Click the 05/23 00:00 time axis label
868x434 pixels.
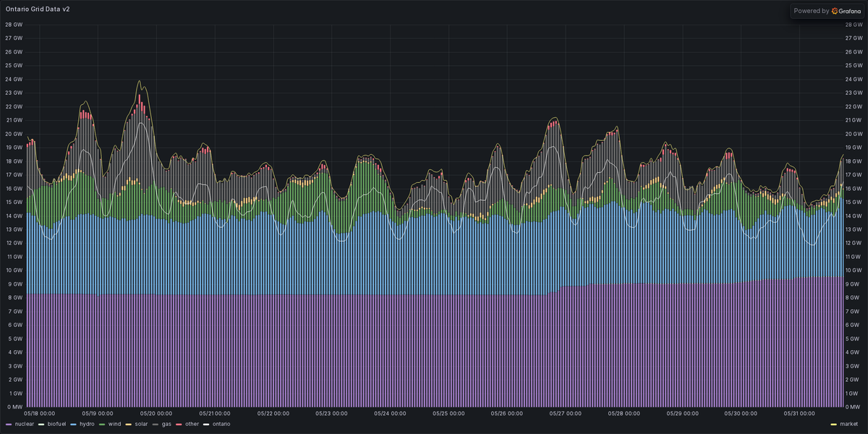click(332, 414)
